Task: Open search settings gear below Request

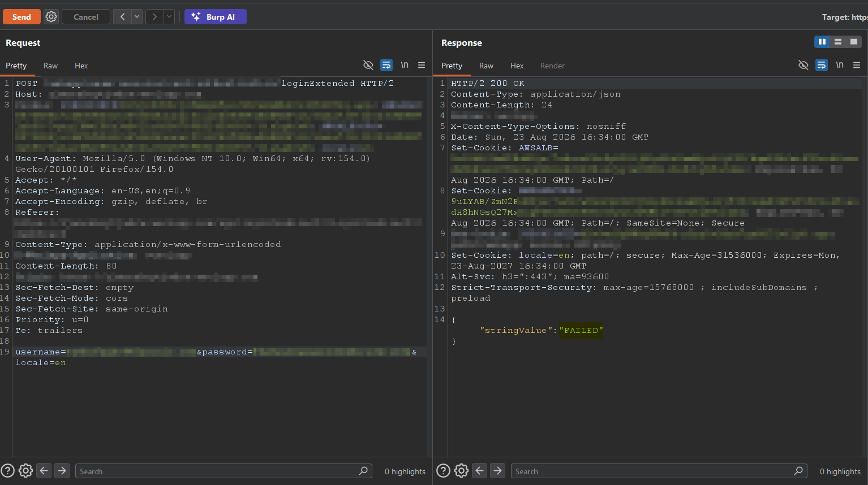Action: click(x=25, y=470)
